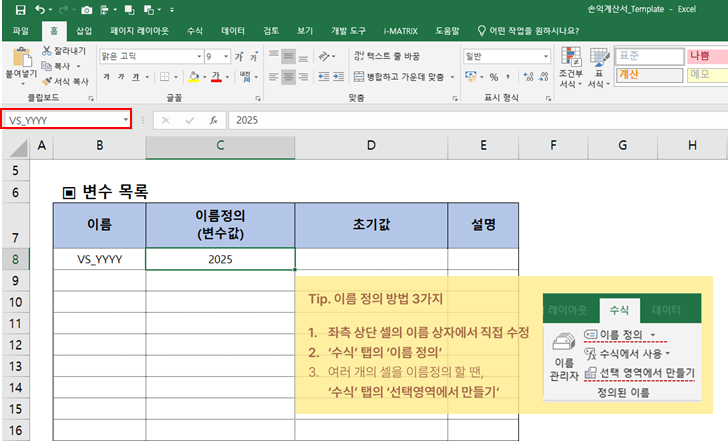Expand the font name dropdown (맑은 고딕)
728x441 pixels.
pyautogui.click(x=197, y=56)
